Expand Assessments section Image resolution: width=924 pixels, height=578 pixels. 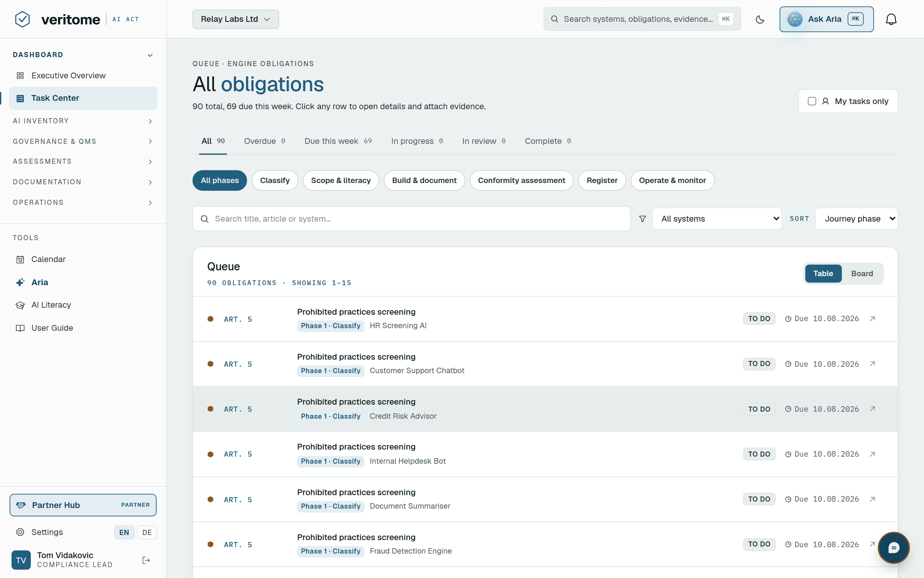[x=83, y=162]
